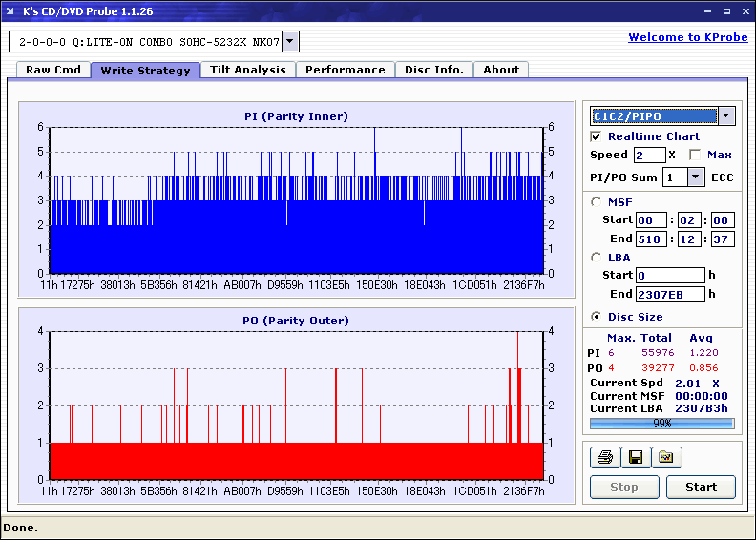The image size is (756, 540).
Task: Enable the Realtime Chart checkbox
Action: (x=597, y=136)
